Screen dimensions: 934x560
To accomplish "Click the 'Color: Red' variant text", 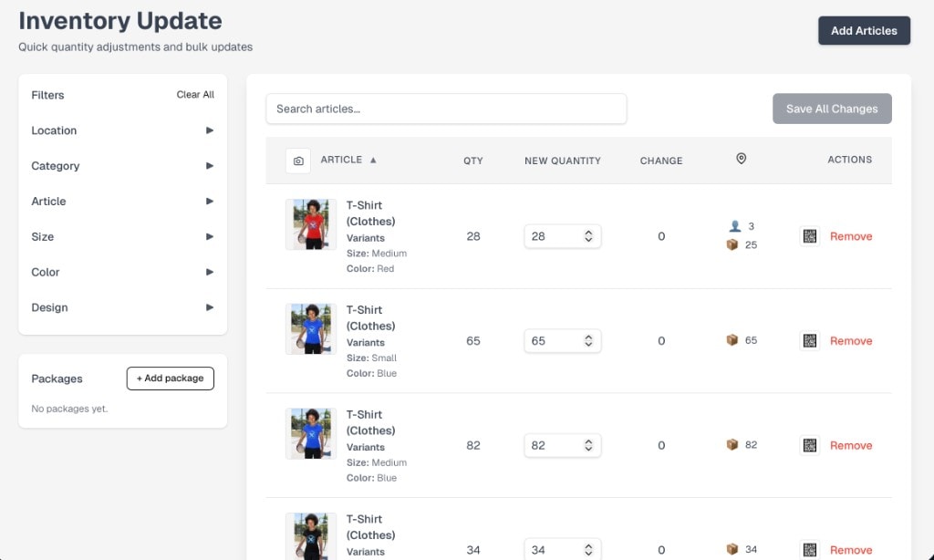I will 370,269.
